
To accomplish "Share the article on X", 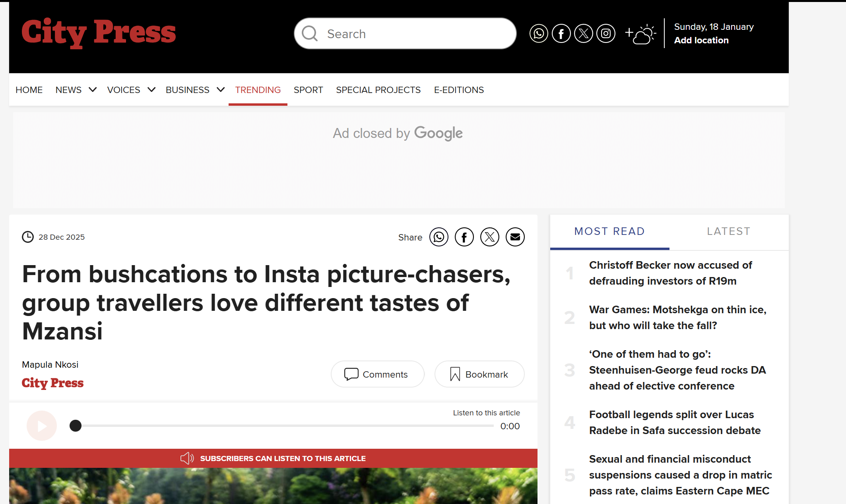I will [489, 237].
